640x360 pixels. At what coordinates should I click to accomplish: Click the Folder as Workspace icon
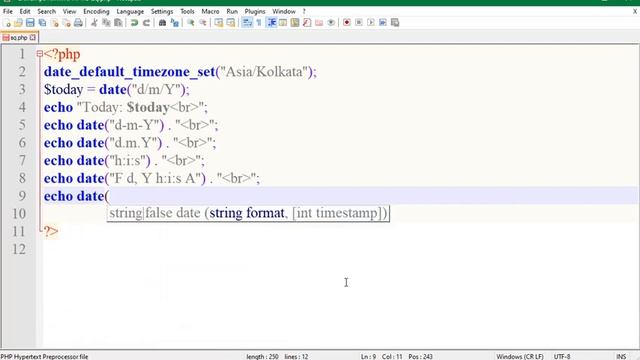pyautogui.click(x=319, y=23)
